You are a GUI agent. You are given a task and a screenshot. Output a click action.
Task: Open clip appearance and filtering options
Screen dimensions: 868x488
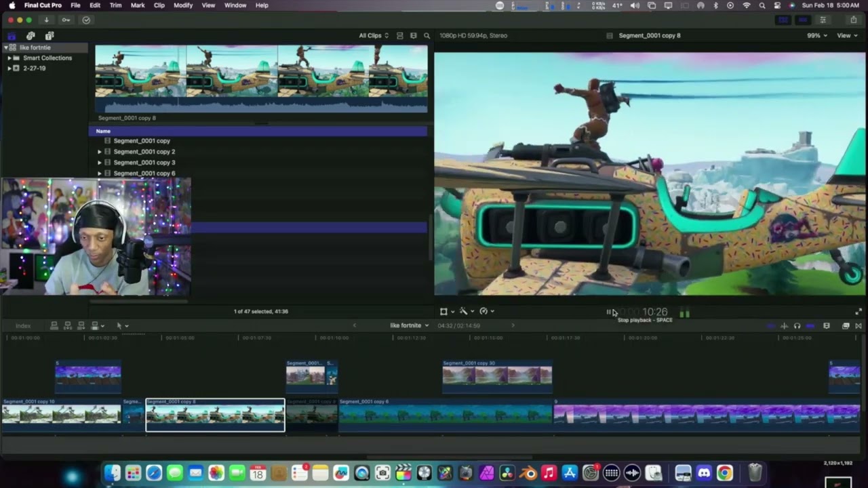click(x=413, y=35)
